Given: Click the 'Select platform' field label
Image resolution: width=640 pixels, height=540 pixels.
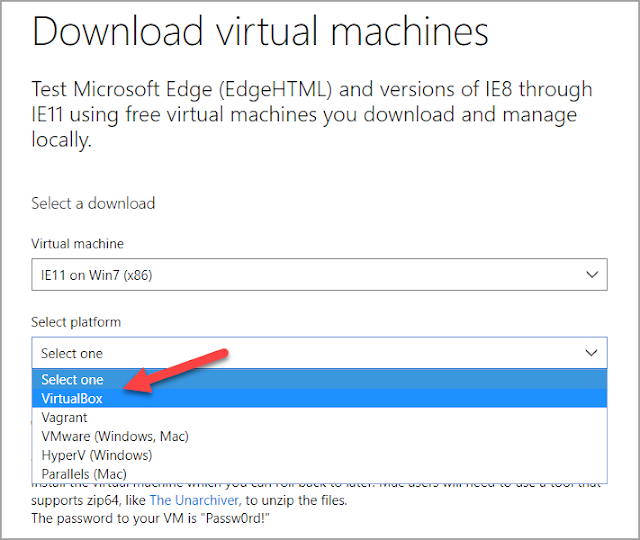Looking at the screenshot, I should click(76, 322).
